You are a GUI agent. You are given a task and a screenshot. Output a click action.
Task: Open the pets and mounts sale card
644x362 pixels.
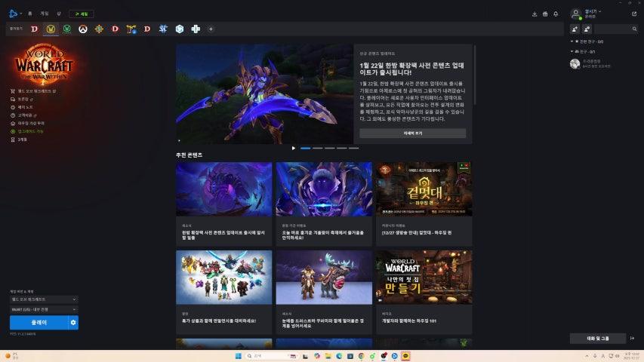pyautogui.click(x=223, y=292)
